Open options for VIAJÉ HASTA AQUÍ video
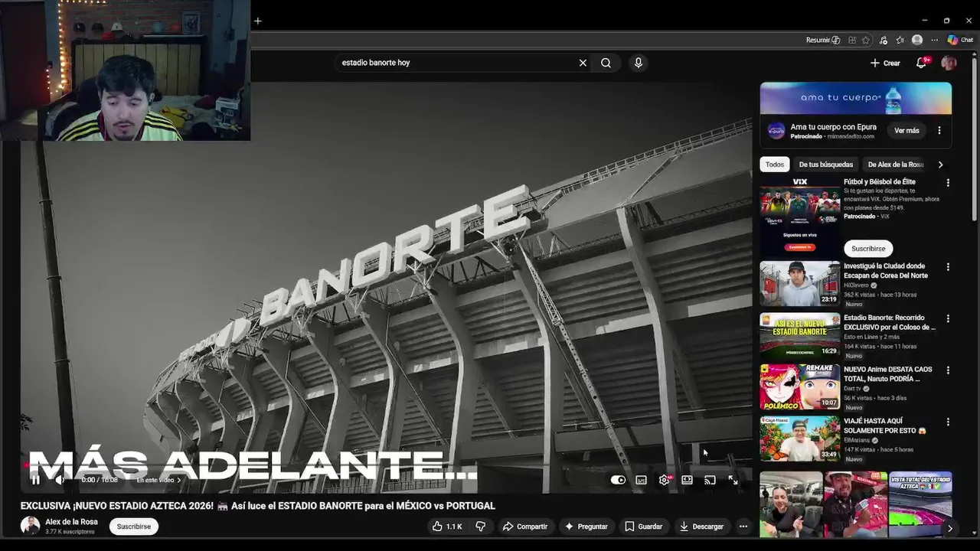This screenshot has height=551, width=980. [948, 422]
